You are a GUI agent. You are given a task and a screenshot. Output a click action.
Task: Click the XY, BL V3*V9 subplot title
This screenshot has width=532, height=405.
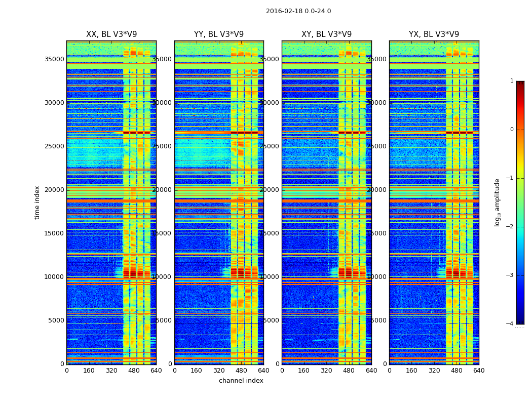point(326,34)
